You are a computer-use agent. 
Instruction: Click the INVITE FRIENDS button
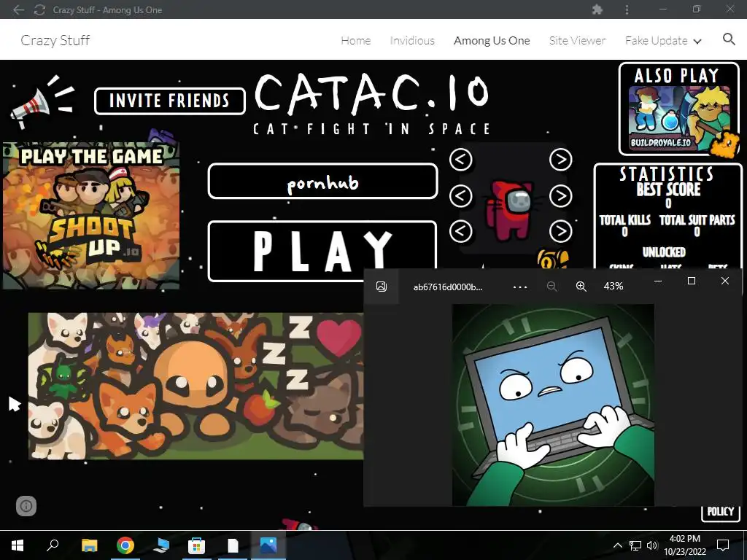point(170,101)
